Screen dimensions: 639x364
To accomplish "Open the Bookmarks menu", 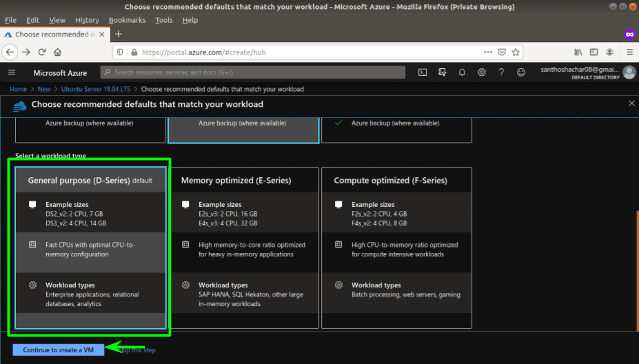I will tap(127, 20).
